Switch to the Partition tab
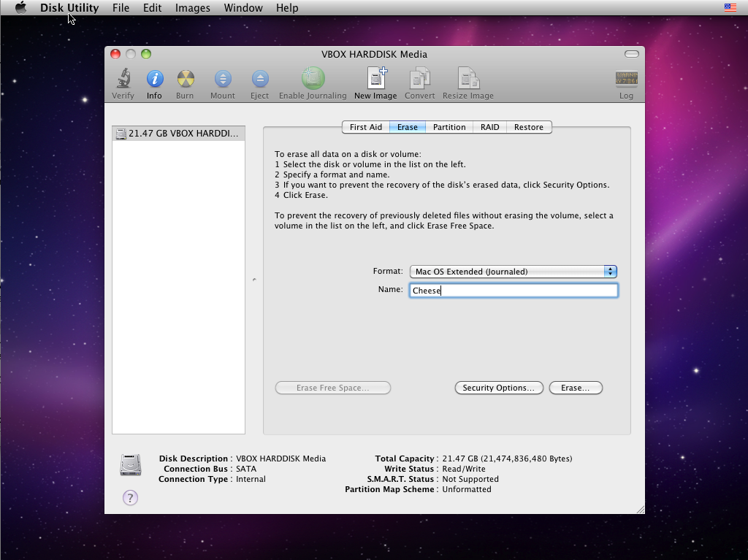The image size is (748, 560). pos(449,127)
